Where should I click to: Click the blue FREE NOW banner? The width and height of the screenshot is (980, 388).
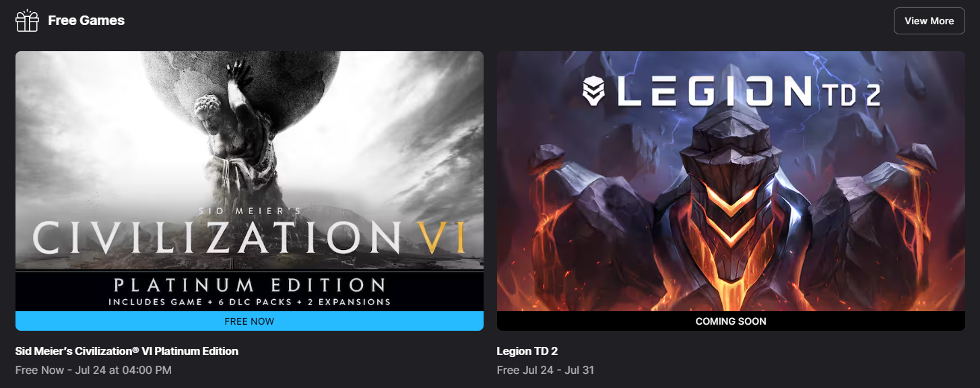[x=249, y=321]
